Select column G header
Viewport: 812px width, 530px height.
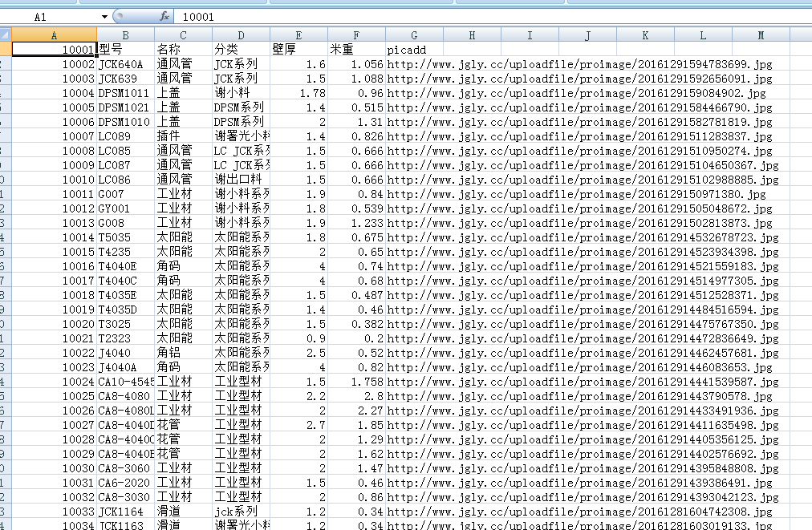click(414, 35)
